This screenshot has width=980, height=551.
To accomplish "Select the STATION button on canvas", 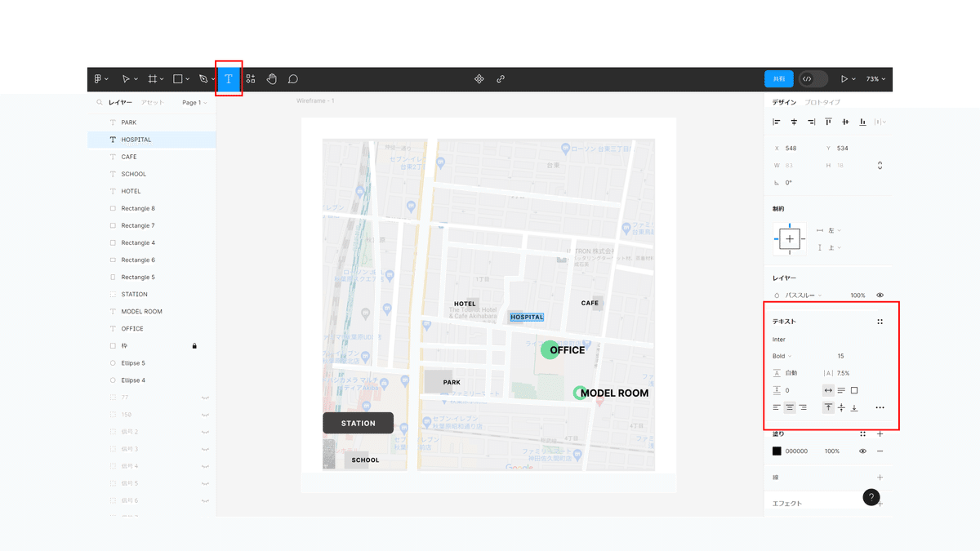I will [358, 423].
